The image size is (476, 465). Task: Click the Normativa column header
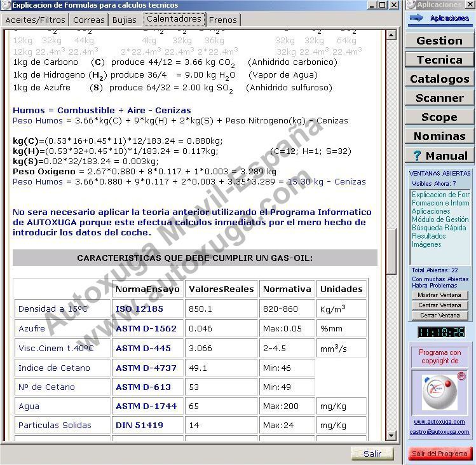(287, 289)
